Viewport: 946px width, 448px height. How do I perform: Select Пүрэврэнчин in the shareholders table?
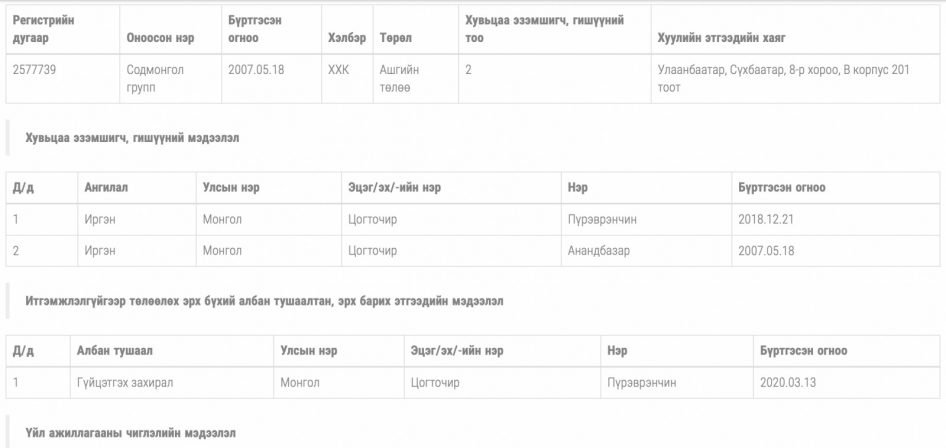click(x=602, y=219)
